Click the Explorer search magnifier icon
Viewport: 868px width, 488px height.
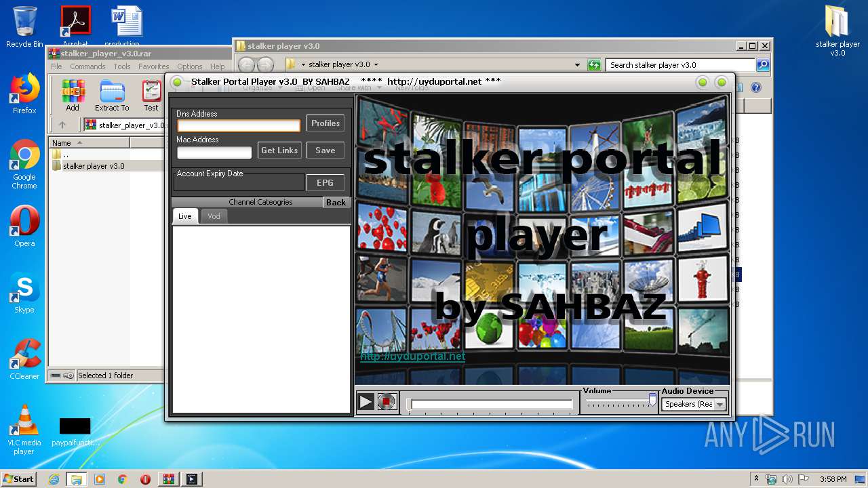(x=763, y=65)
